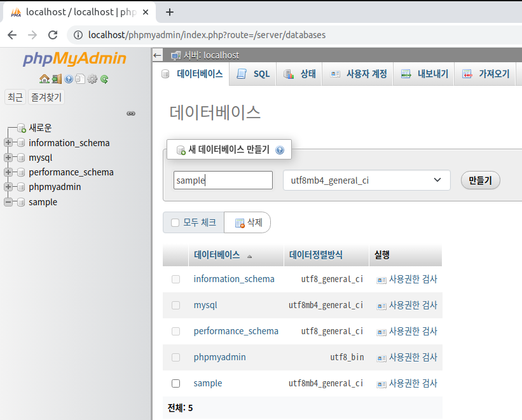Open the utf8mb4_general_ci collation dropdown
The height and width of the screenshot is (420, 522).
366,180
